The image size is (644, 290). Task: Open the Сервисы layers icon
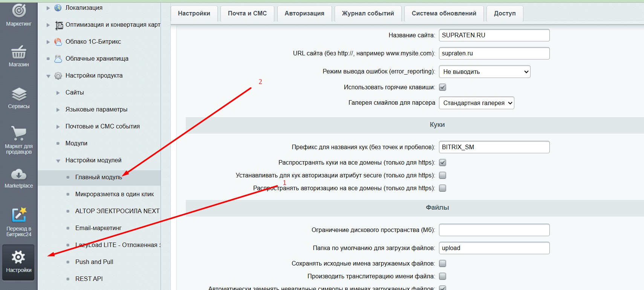18,94
